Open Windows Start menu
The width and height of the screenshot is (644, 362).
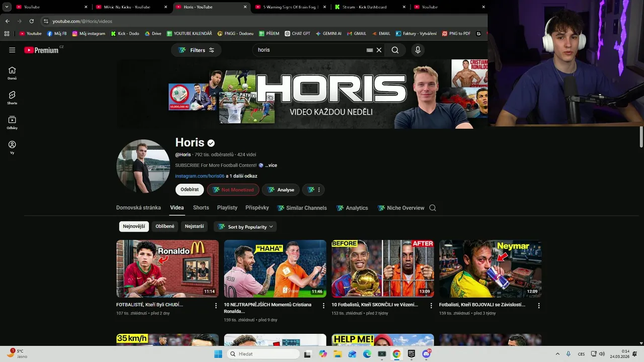pos(218,354)
